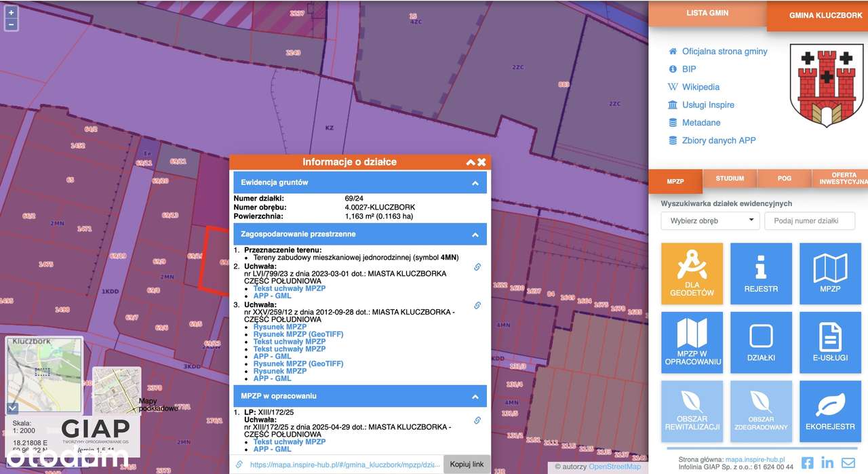Copy link icon for uchwała LVI/799/23
This screenshot has width=868, height=474.
[477, 267]
